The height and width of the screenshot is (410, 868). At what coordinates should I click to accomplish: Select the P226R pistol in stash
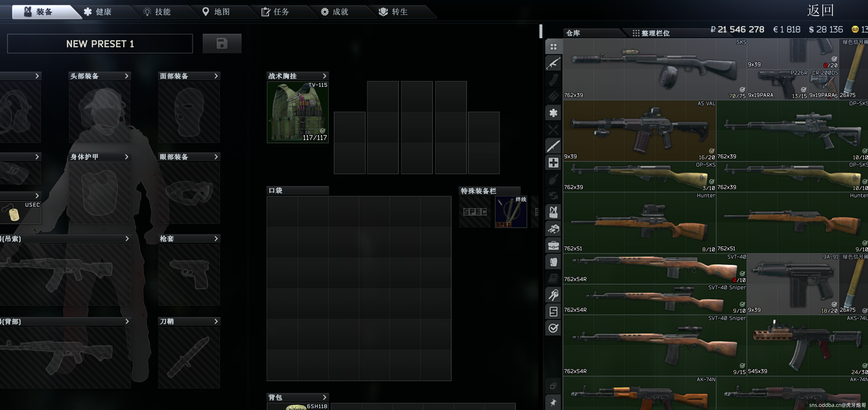(777, 84)
